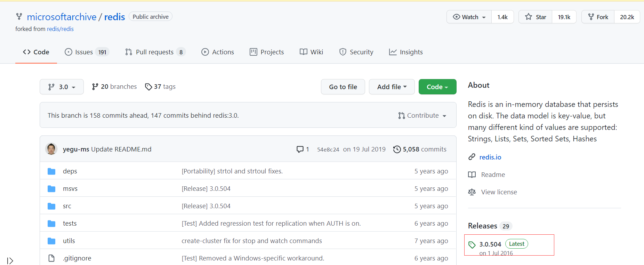Click the Latest release badge

517,244
